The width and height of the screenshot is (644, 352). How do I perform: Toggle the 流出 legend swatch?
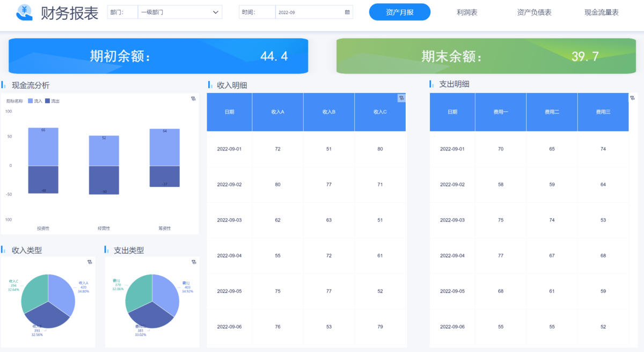[x=48, y=101]
